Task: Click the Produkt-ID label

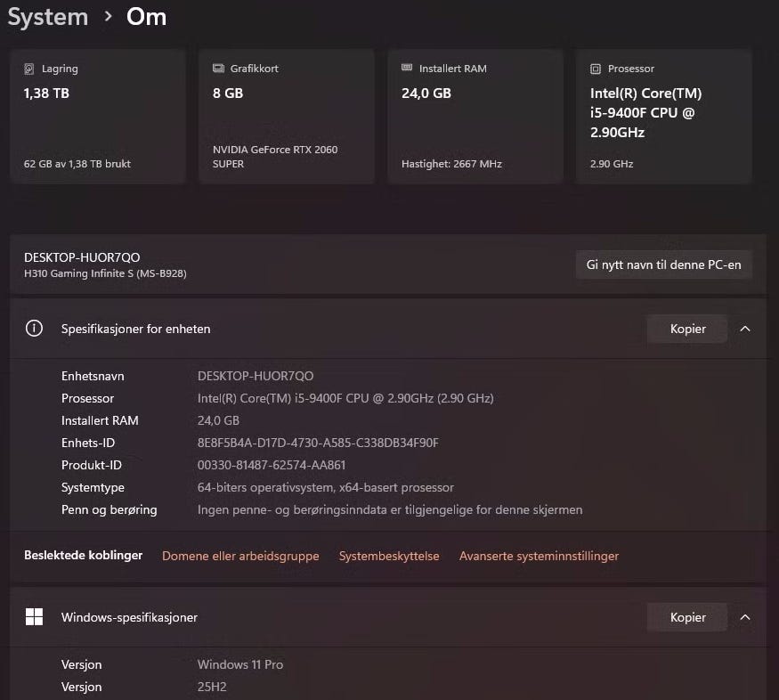Action: [92, 465]
